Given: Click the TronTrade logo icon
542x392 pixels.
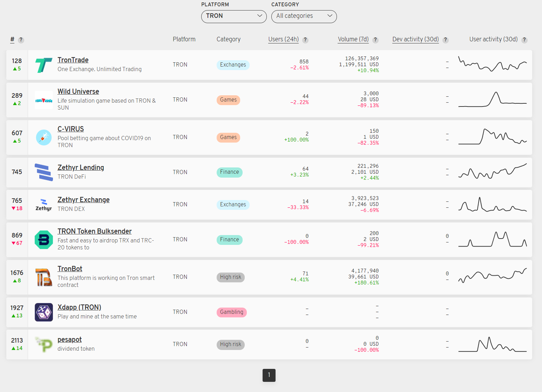Looking at the screenshot, I should click(43, 65).
